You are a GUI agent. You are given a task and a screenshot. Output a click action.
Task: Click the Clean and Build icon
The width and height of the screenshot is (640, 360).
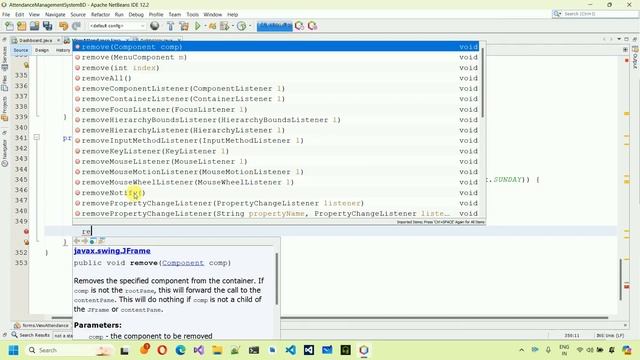click(x=184, y=26)
